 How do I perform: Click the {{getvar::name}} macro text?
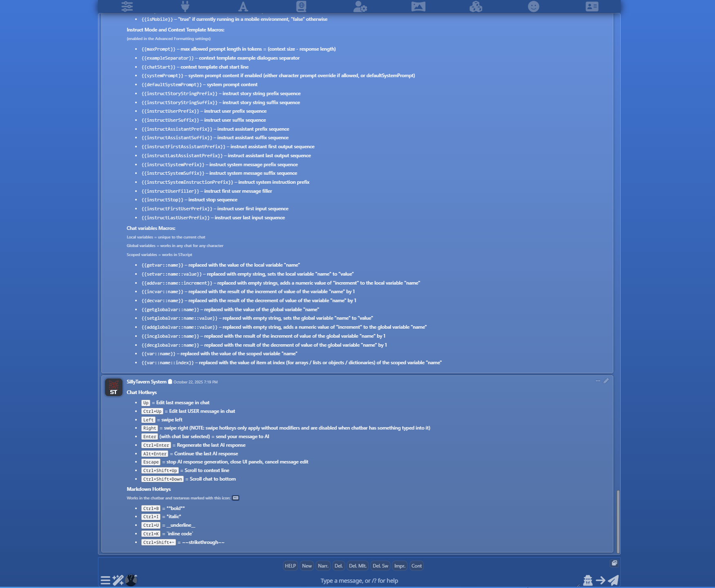coord(163,265)
